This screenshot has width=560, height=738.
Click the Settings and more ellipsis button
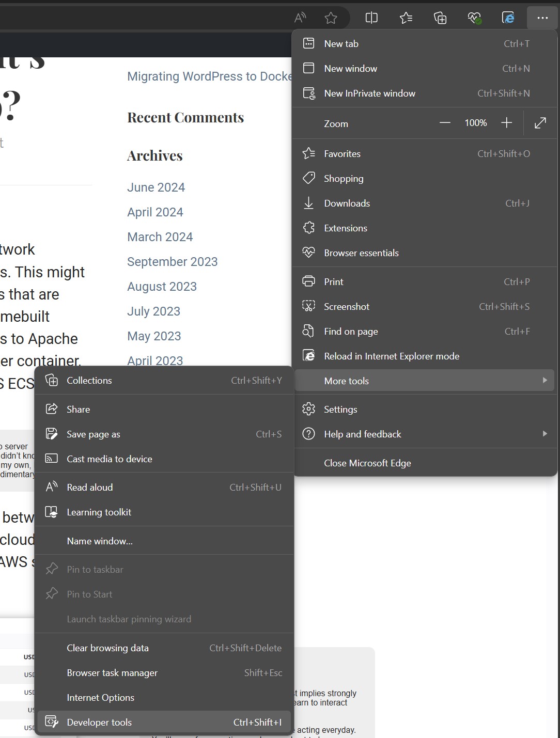point(542,18)
